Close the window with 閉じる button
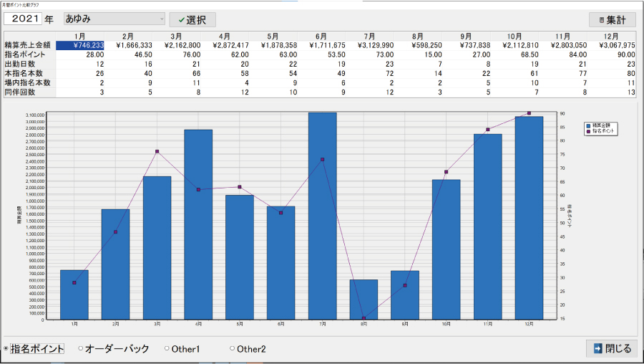The image size is (644, 364). [x=611, y=349]
